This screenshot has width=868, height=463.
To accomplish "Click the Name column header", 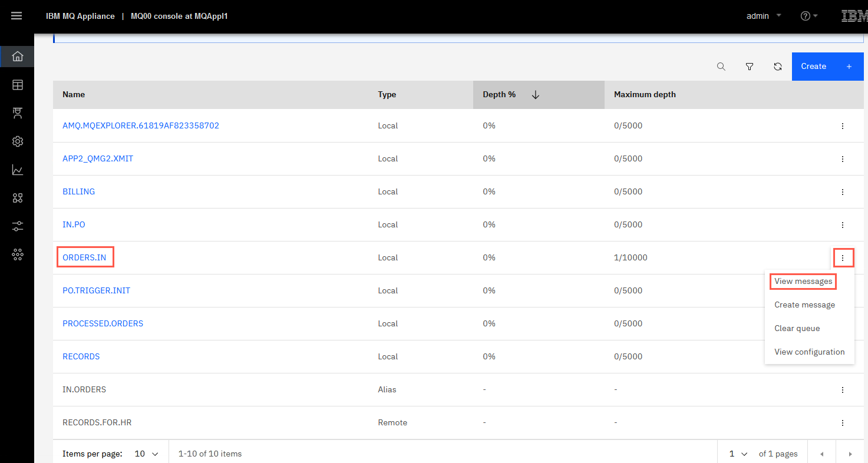I will tap(74, 95).
